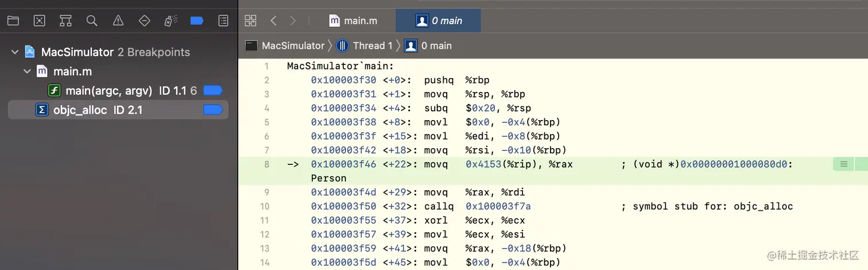
Task: Go forward with the right chevron
Action: [x=293, y=21]
